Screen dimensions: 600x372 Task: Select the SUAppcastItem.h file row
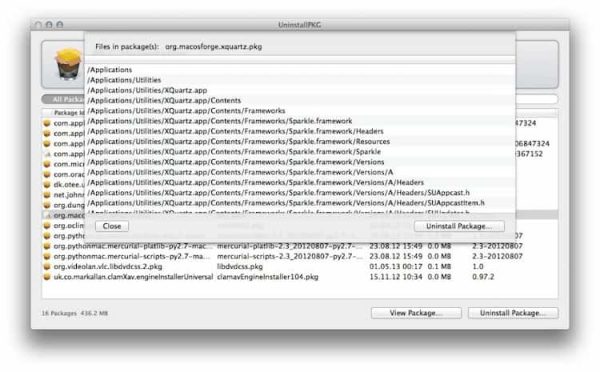300,203
